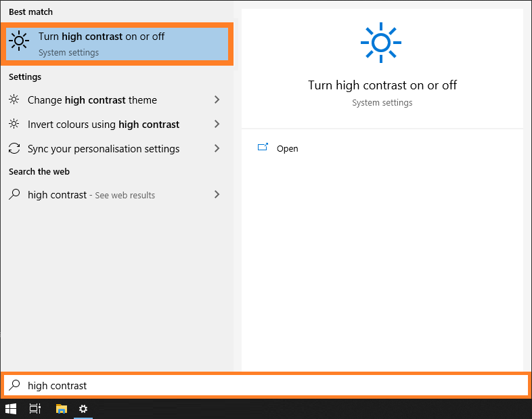The image size is (532, 419).
Task: Click the 'Settings' section heading
Action: tap(25, 77)
